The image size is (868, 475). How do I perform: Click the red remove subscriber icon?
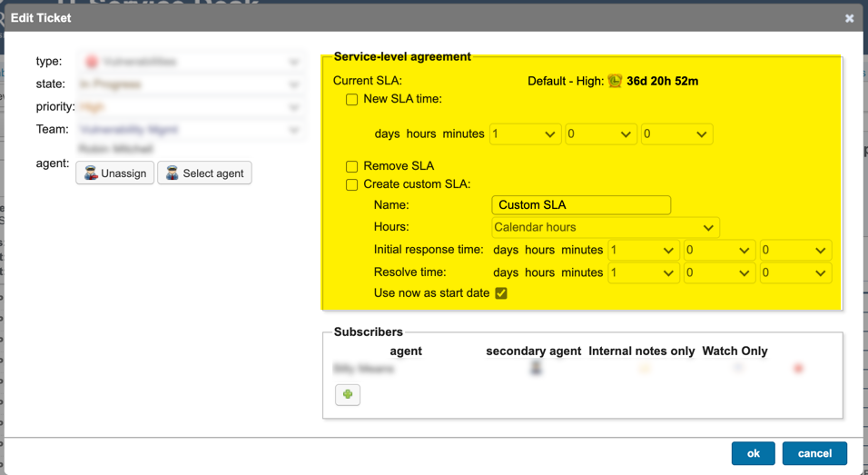798,369
